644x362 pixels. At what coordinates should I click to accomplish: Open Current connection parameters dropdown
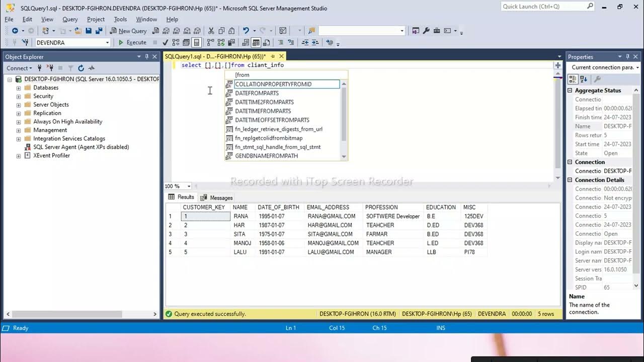[637, 67]
